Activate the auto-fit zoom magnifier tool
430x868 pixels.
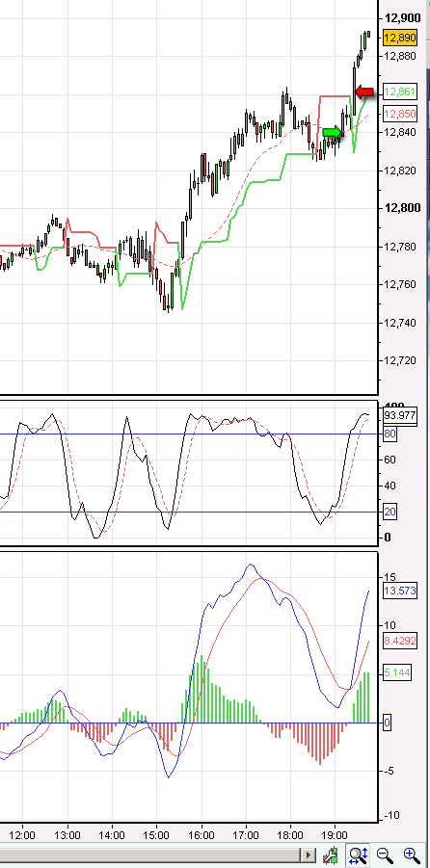pyautogui.click(x=358, y=855)
